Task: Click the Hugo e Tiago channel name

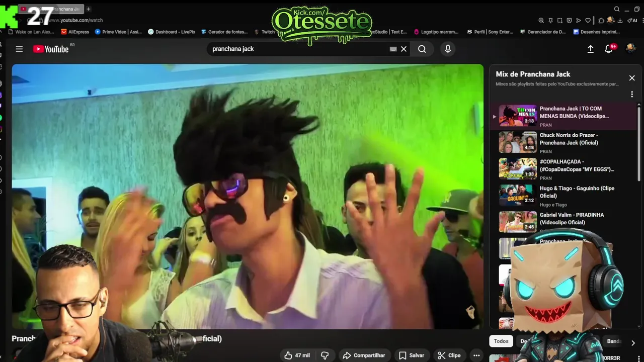Action: click(553, 205)
